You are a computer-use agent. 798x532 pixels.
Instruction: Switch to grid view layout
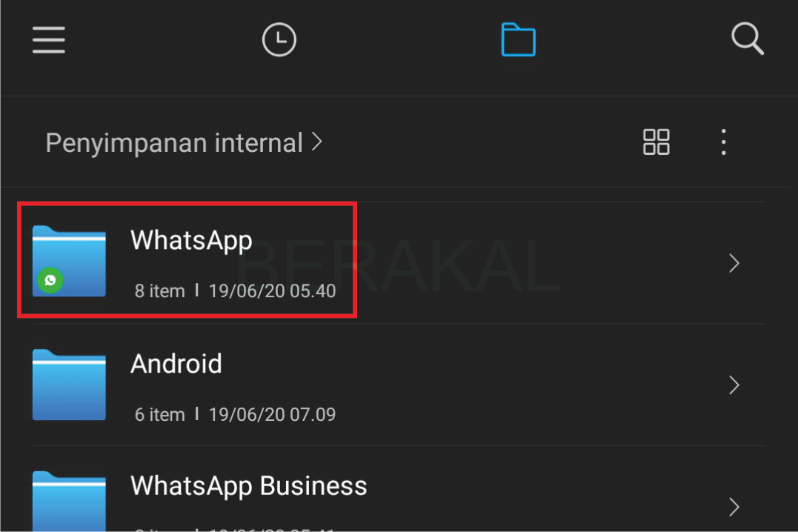tap(656, 142)
